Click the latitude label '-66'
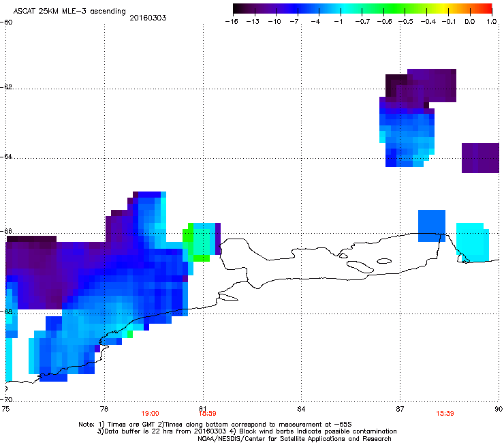Viewport: 504px width, 443px height. tap(6, 231)
